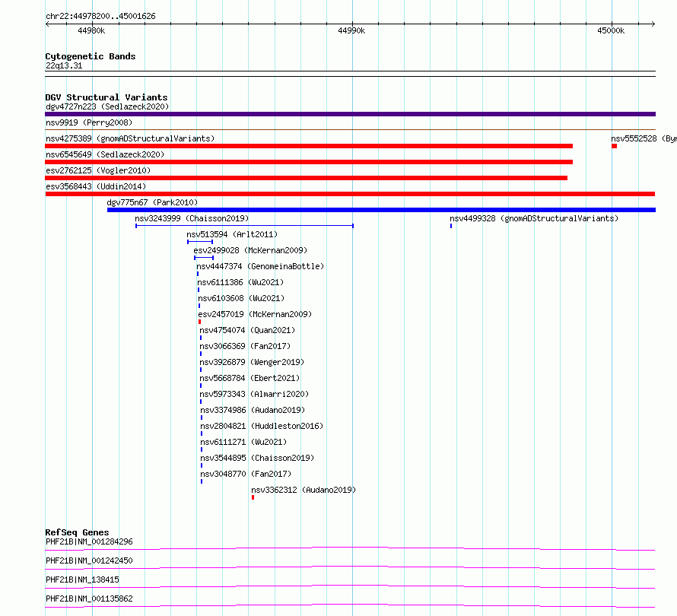This screenshot has width=677, height=616.
Task: Click the Cytogenetic Bands track title
Action: pos(91,56)
